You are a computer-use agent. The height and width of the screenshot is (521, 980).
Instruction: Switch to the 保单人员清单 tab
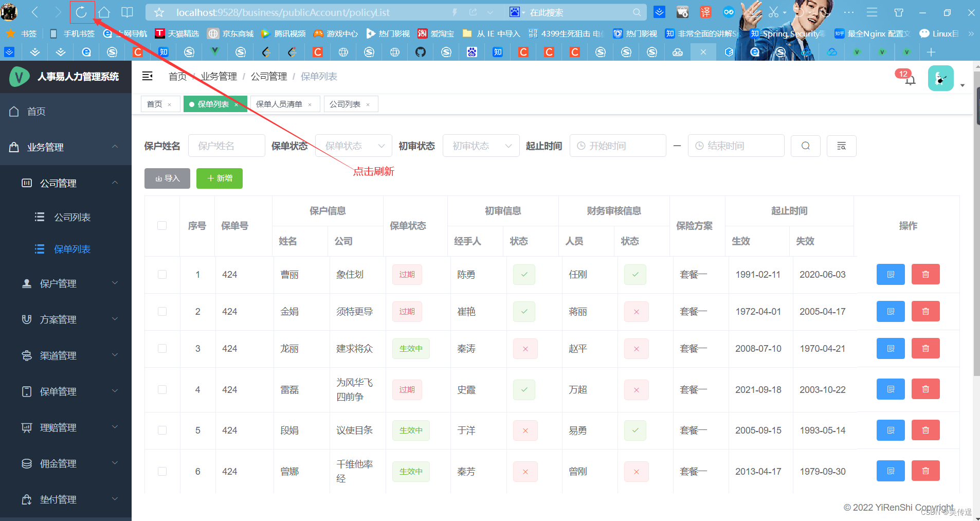pos(280,104)
